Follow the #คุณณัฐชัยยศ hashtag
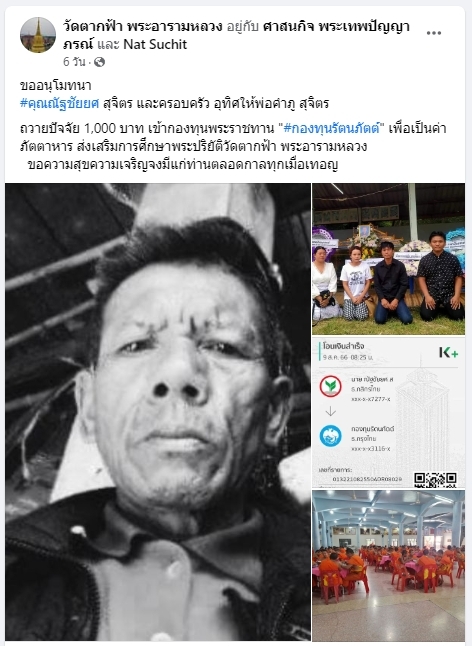Screen dimensions: 472x646 60,103
